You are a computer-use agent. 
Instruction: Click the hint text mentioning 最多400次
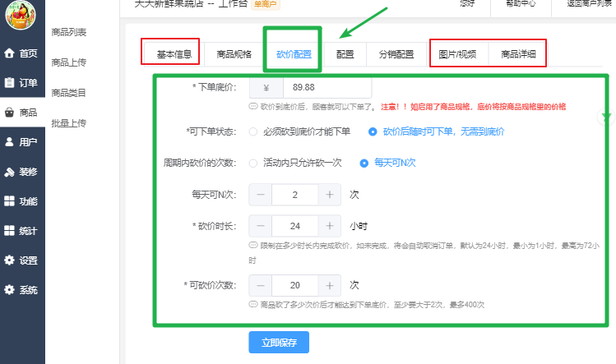tap(372, 305)
